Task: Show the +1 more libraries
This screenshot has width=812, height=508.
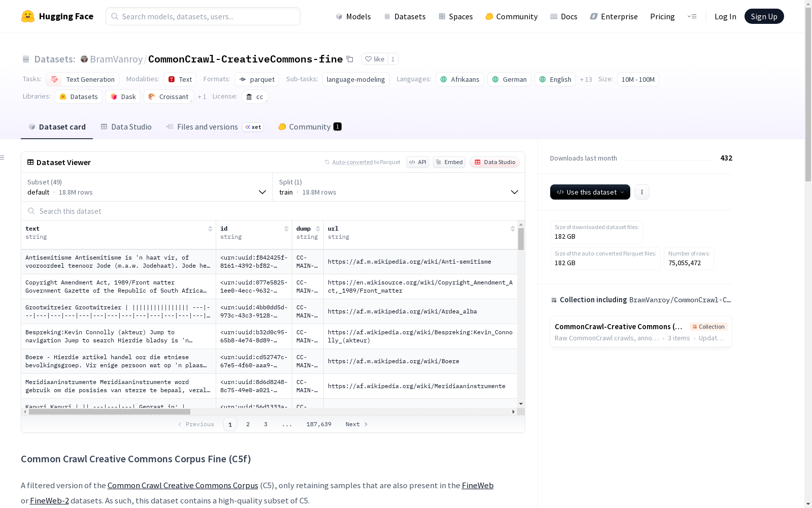Action: (x=202, y=97)
